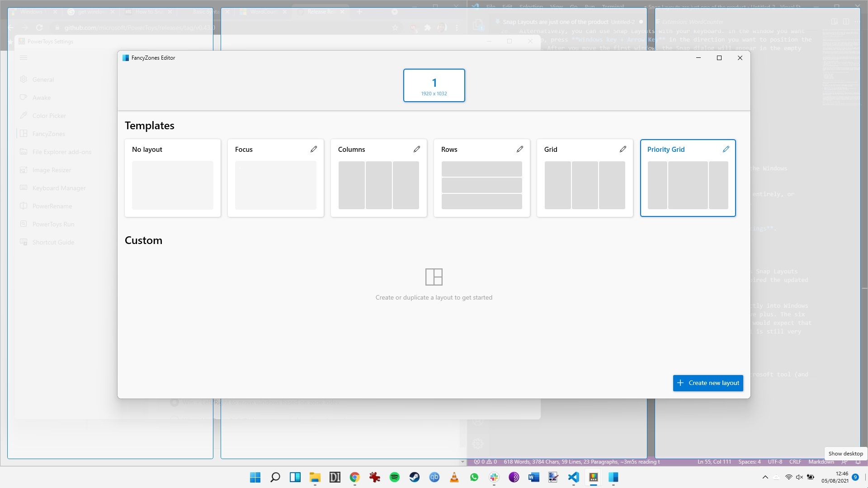Open Keyboard Manager settings

(59, 188)
